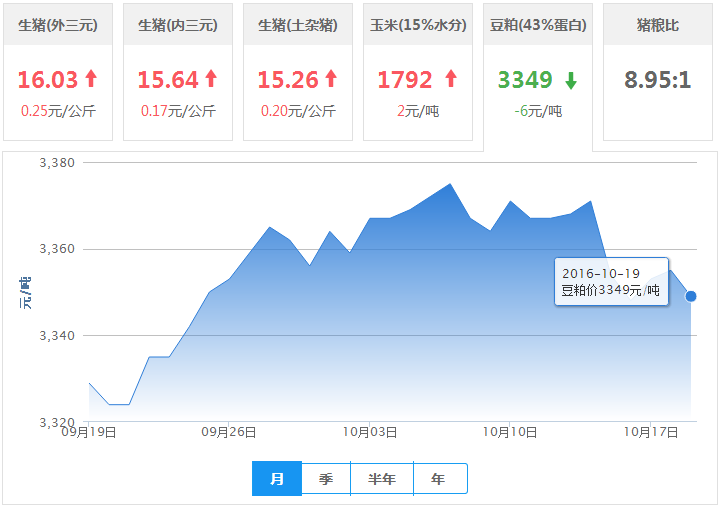722x509 pixels.
Task: Click the 15.26 price value
Action: coord(288,80)
